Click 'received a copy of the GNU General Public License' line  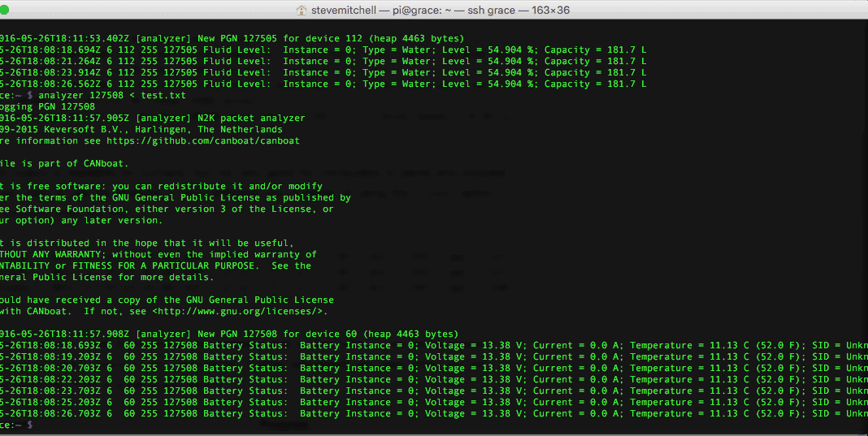(x=167, y=300)
